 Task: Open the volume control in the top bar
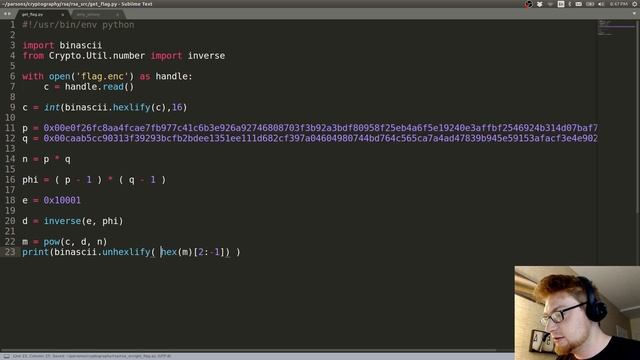[601, 4]
